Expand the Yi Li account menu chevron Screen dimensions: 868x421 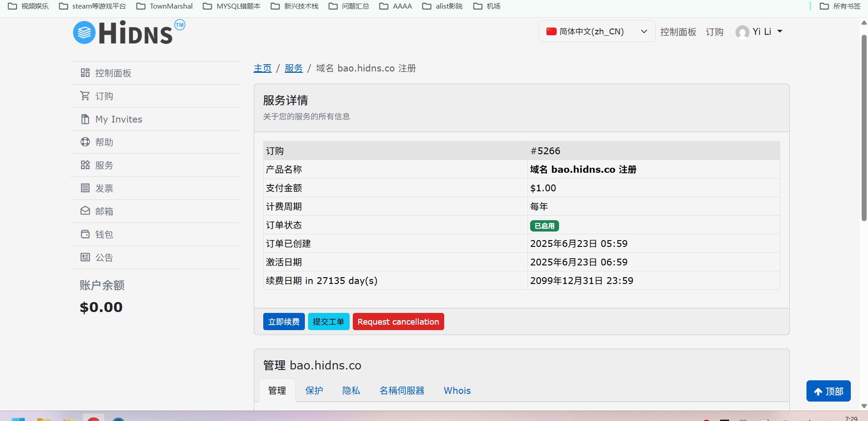[x=779, y=31]
